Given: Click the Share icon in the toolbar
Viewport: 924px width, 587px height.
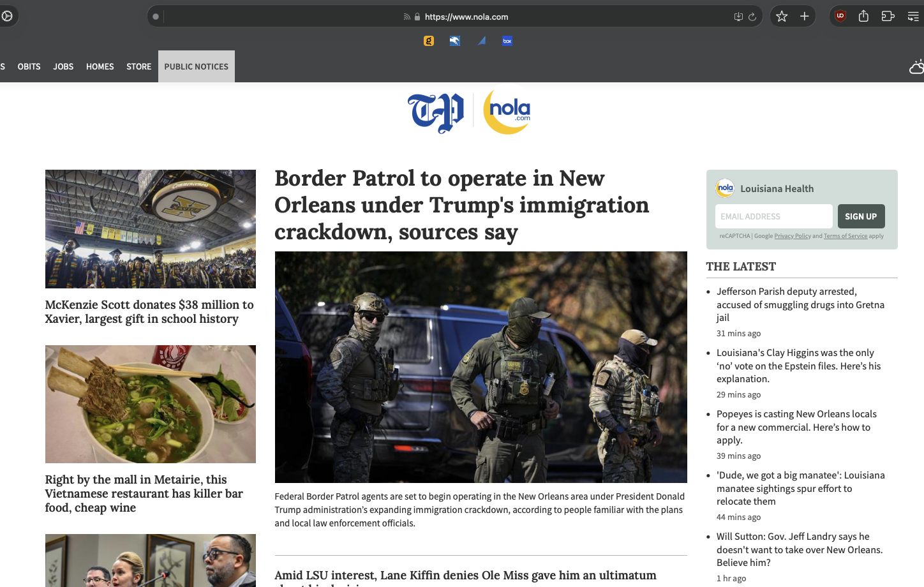Looking at the screenshot, I should coord(863,17).
